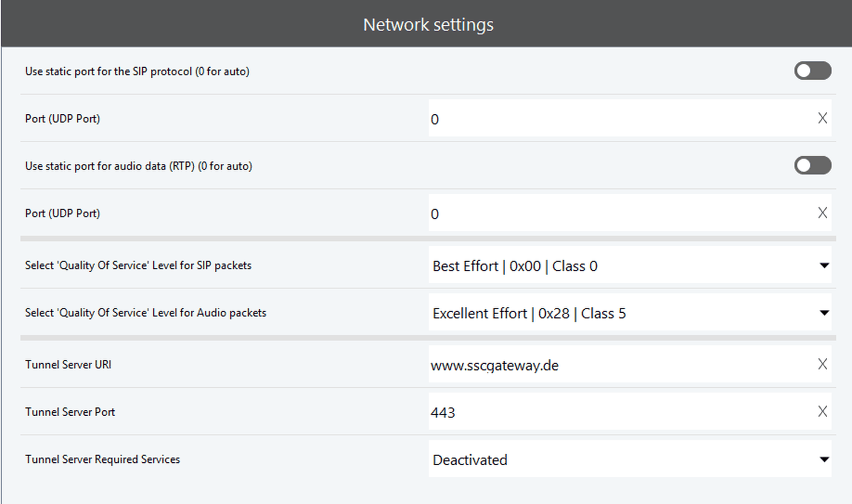Image resolution: width=852 pixels, height=504 pixels.
Task: Clear the Tunnel Server Port value
Action: (x=822, y=412)
